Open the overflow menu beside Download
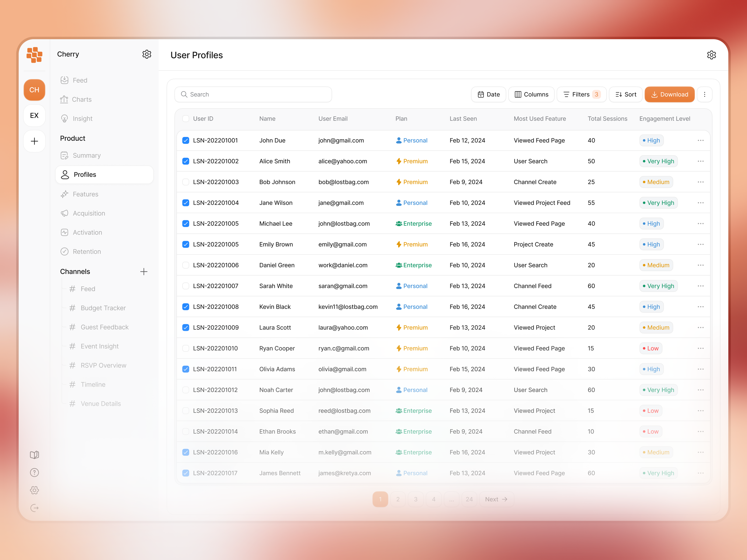Image resolution: width=747 pixels, height=560 pixels. point(705,94)
